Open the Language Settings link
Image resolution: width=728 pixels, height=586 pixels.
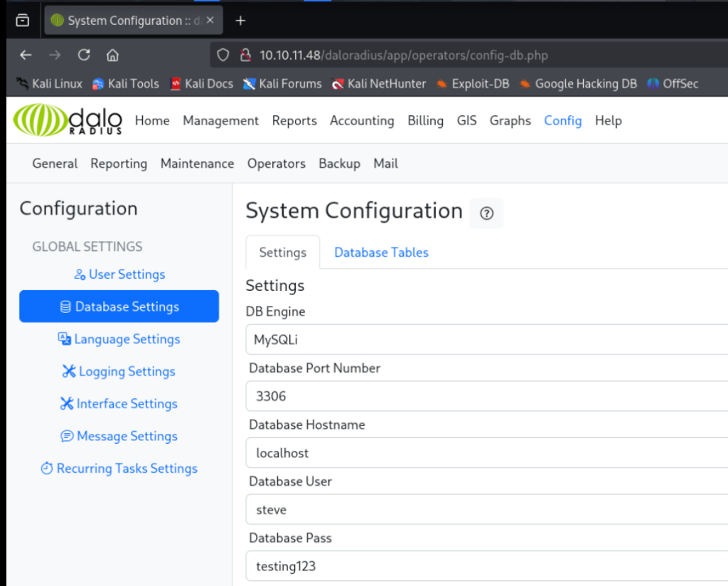click(119, 339)
